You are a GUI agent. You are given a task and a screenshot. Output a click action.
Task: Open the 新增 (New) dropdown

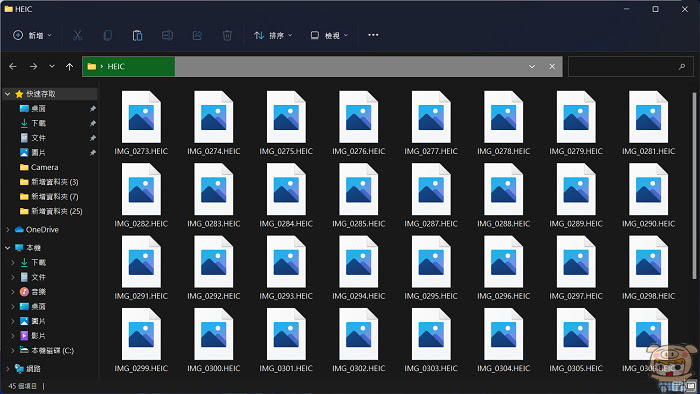(x=32, y=35)
